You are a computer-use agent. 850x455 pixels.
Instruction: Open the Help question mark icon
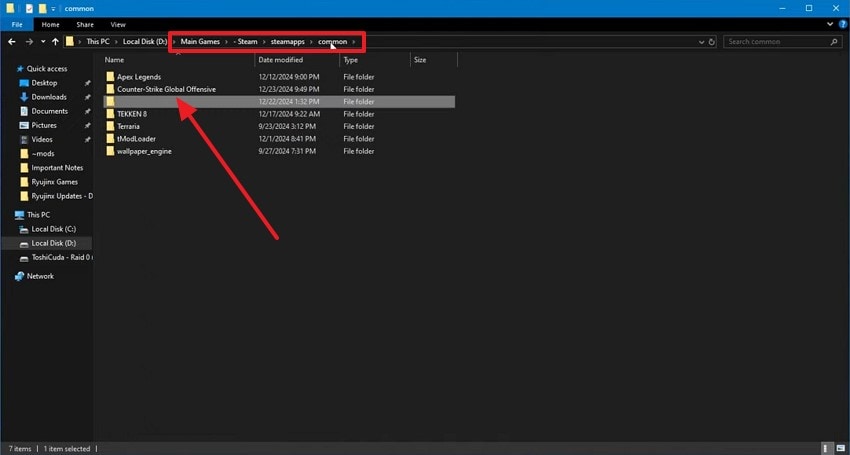[x=843, y=24]
